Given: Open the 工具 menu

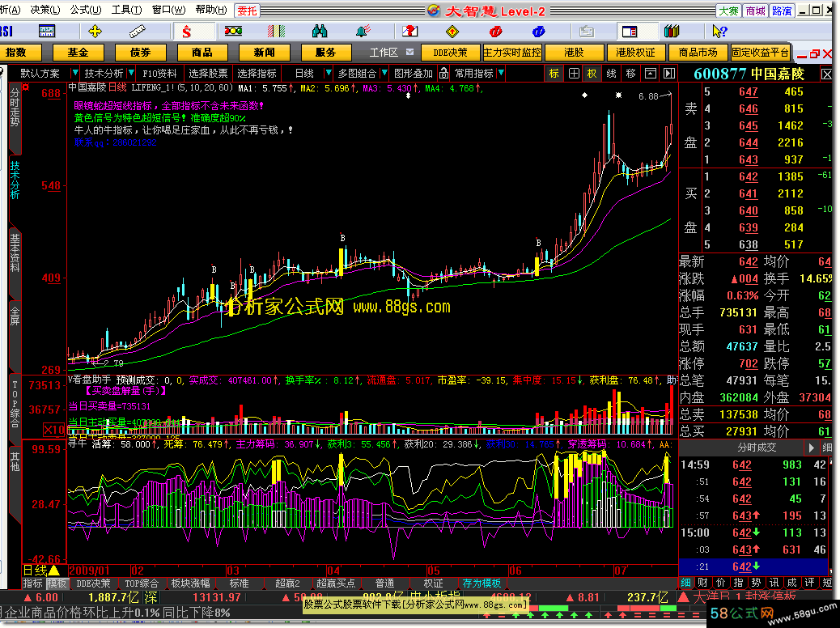Looking at the screenshot, I should point(126,11).
